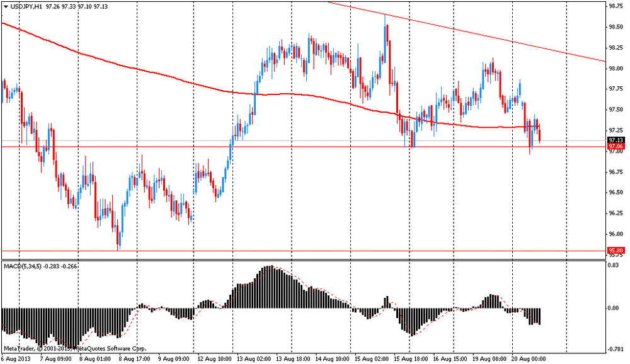630x364 pixels.
Task: Click the 13 Aug 02:00 time label
Action: click(x=254, y=358)
